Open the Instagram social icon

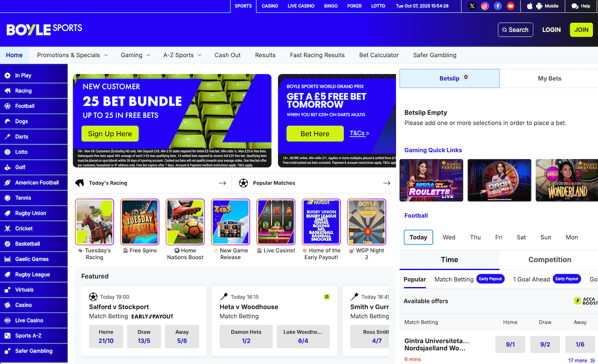484,6
